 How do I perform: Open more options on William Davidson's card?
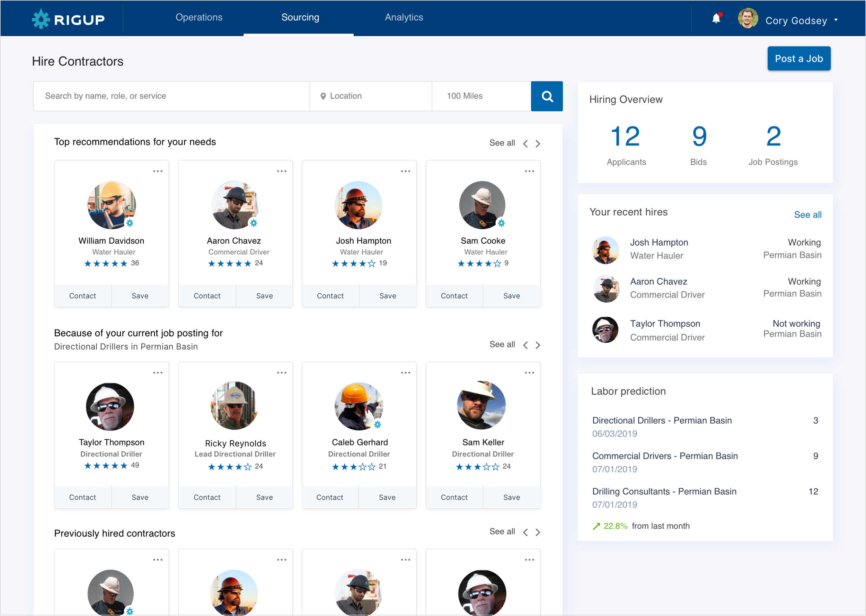pos(158,171)
